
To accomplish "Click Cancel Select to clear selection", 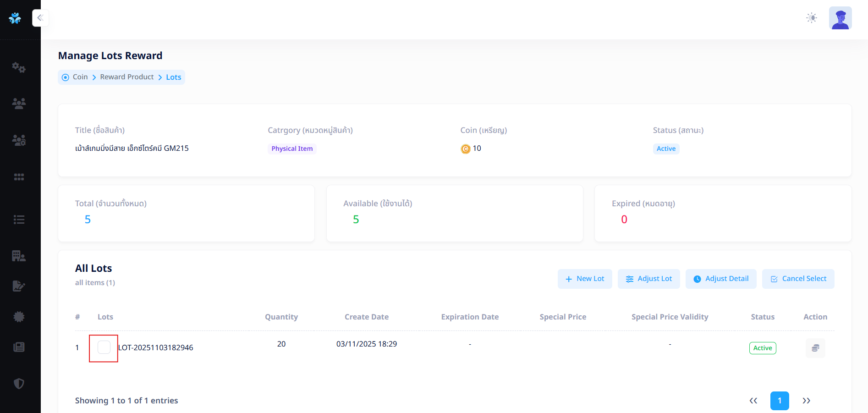I will click(798, 279).
